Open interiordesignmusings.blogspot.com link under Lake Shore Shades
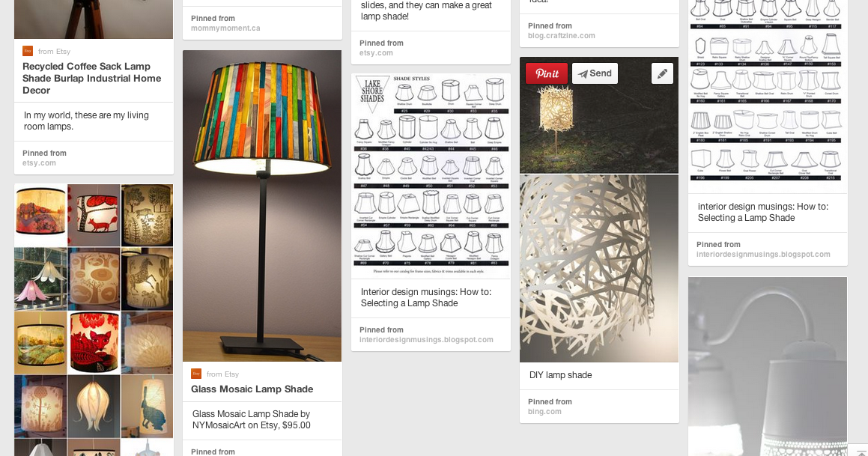868x456 pixels. click(x=426, y=340)
